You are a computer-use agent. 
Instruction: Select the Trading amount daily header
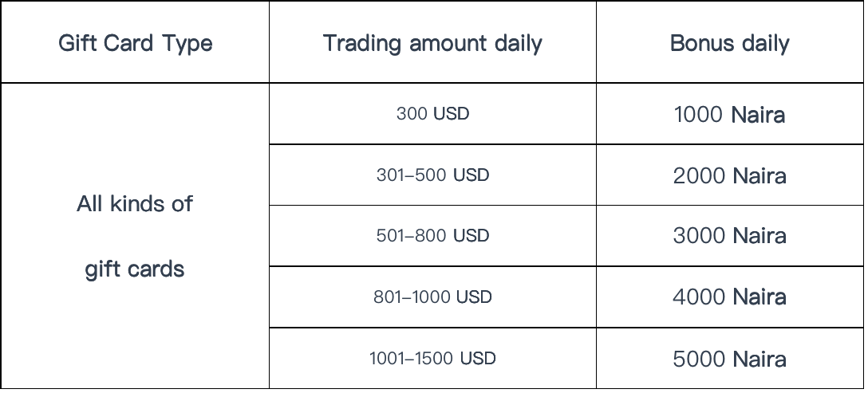click(x=432, y=42)
